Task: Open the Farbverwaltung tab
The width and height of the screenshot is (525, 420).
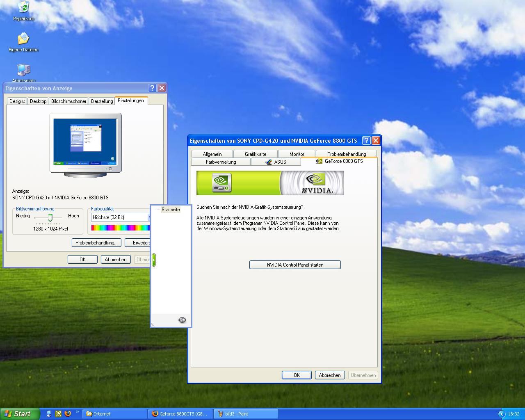Action: point(221,162)
